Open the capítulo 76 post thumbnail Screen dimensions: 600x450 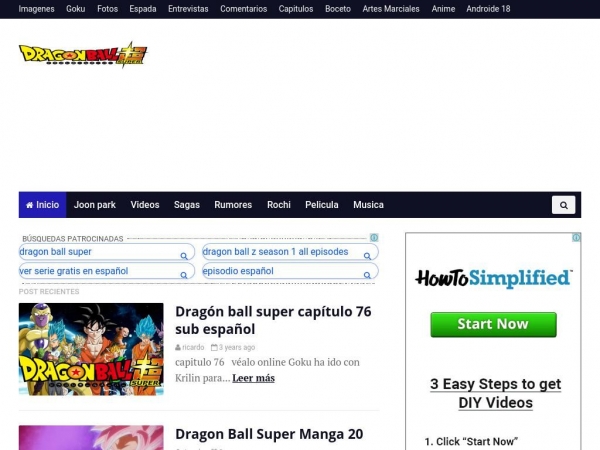91,349
